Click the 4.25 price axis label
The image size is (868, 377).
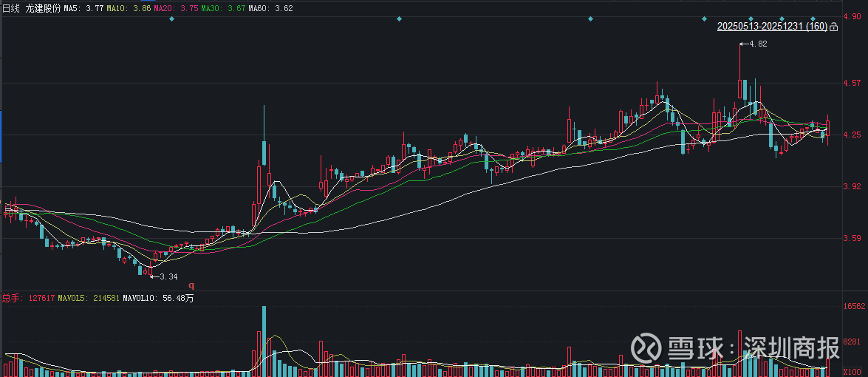pyautogui.click(x=850, y=135)
